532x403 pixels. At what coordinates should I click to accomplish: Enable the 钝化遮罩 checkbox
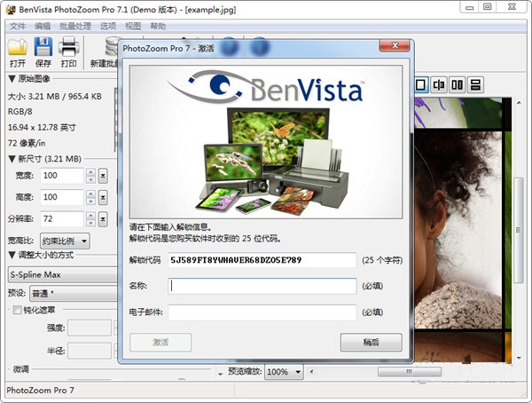(x=17, y=310)
